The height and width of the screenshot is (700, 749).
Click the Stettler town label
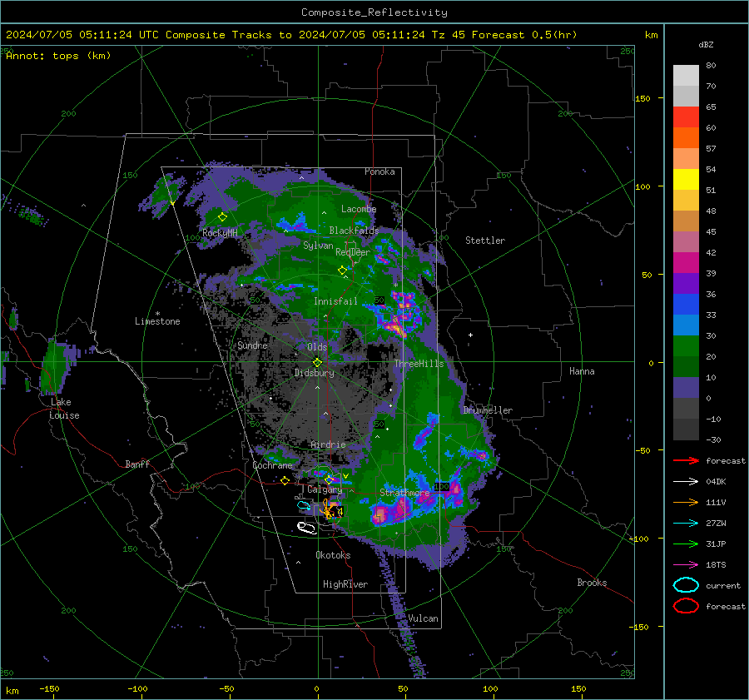485,241
